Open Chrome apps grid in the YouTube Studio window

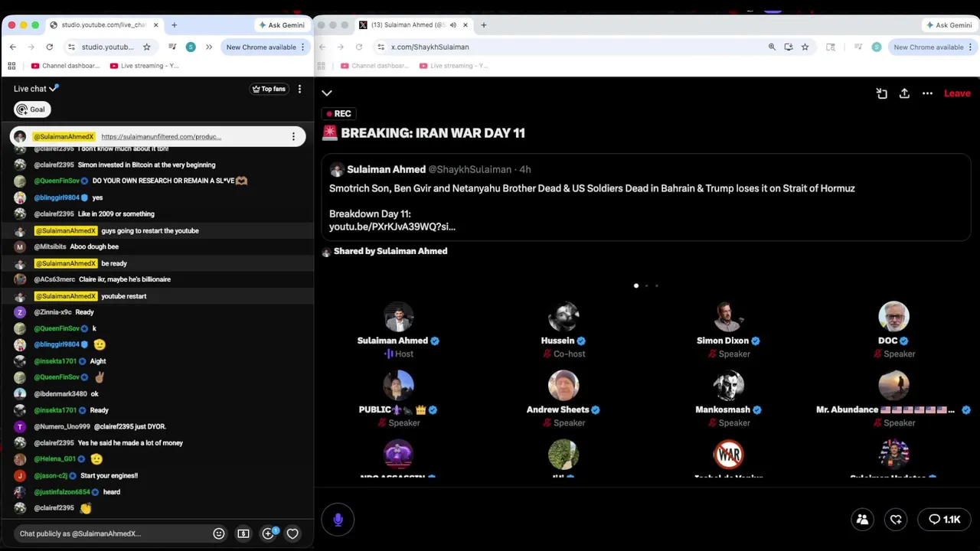click(x=11, y=66)
